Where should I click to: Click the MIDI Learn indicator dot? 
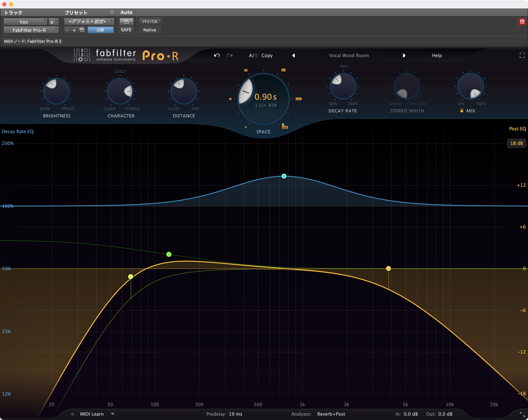tap(72, 414)
